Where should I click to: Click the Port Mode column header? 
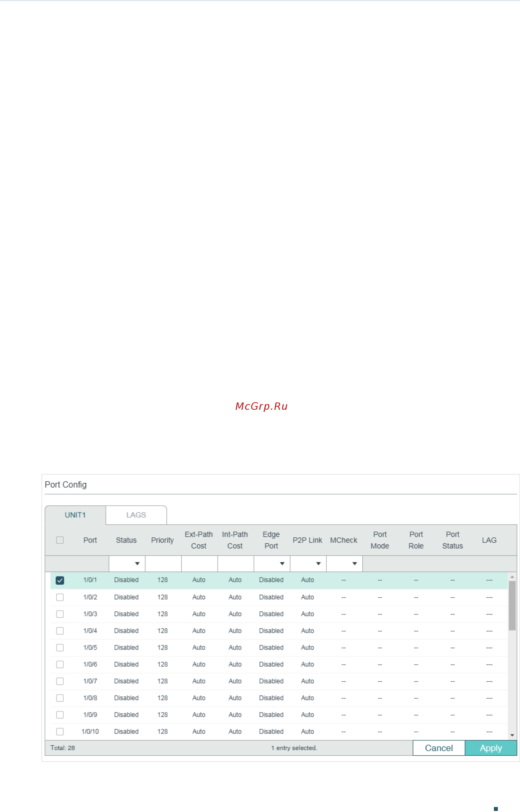click(x=380, y=540)
